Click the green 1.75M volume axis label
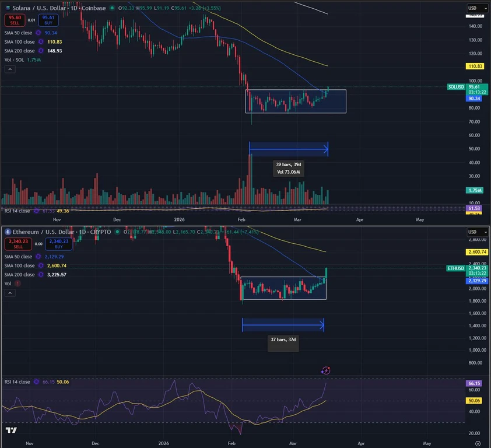The height and width of the screenshot is (448, 491). pyautogui.click(x=475, y=190)
